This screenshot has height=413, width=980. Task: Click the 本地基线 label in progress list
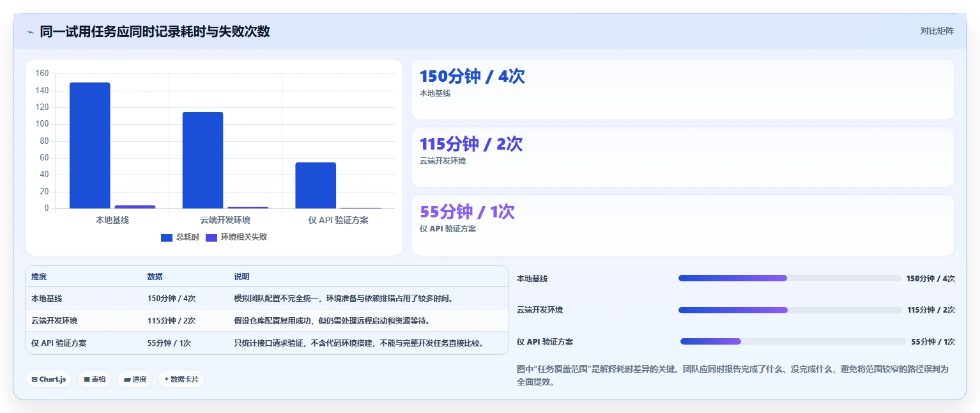tap(532, 279)
